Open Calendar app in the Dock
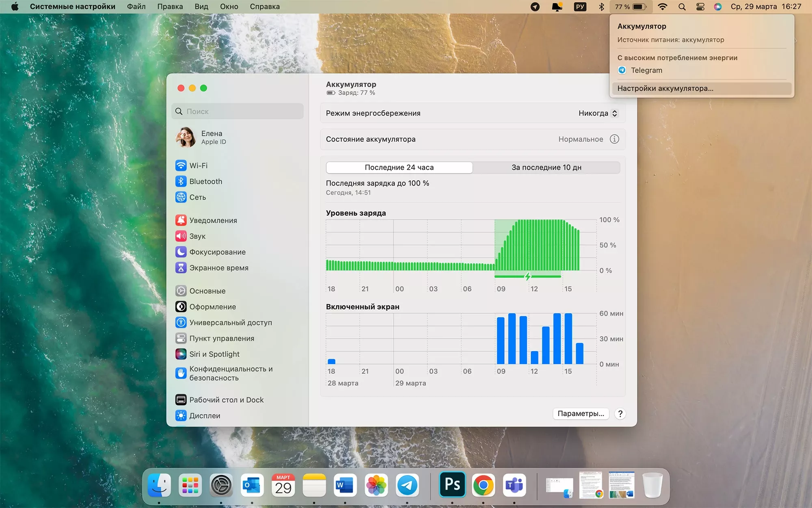Viewport: 812px width, 508px height. pyautogui.click(x=283, y=485)
